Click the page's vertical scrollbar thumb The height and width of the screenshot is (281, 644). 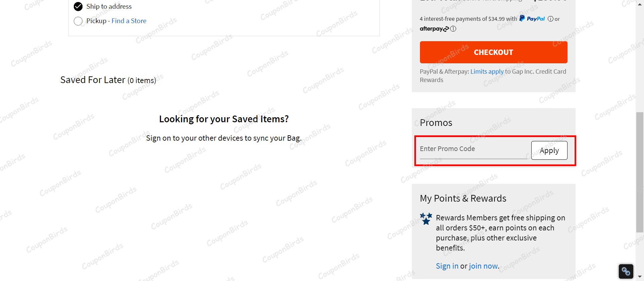point(640,172)
